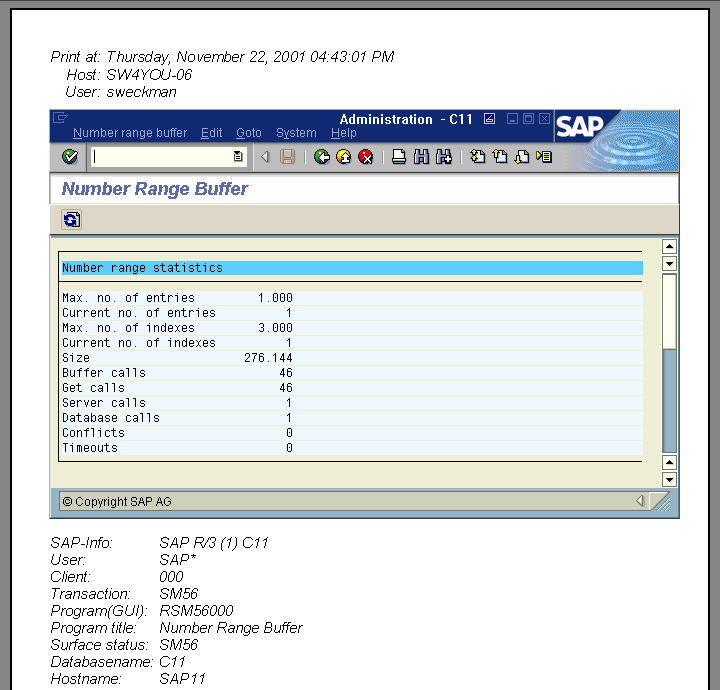Viewport: 720px width, 690px height.
Task: Print using the printer icon
Action: 399,157
